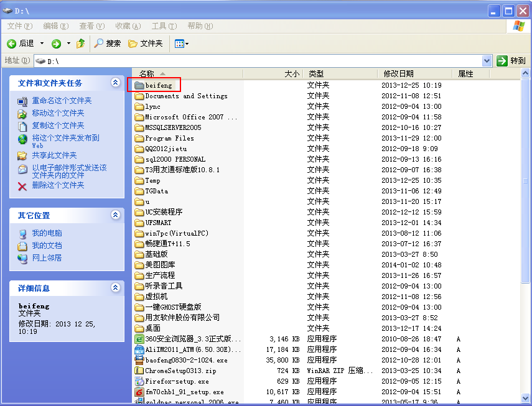Click 将这个文件夹发布到 Web link
Image resolution: width=532 pixels, height=406 pixels.
click(x=65, y=141)
